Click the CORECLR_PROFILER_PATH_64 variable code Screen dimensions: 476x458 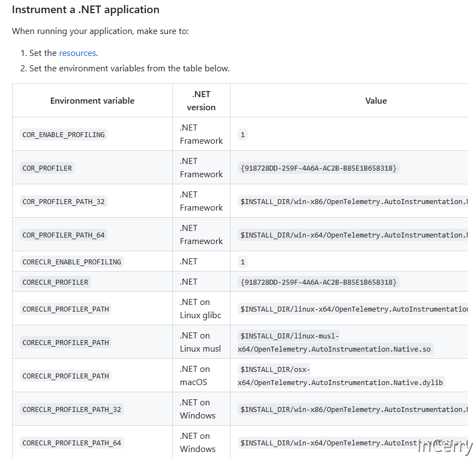tap(71, 443)
